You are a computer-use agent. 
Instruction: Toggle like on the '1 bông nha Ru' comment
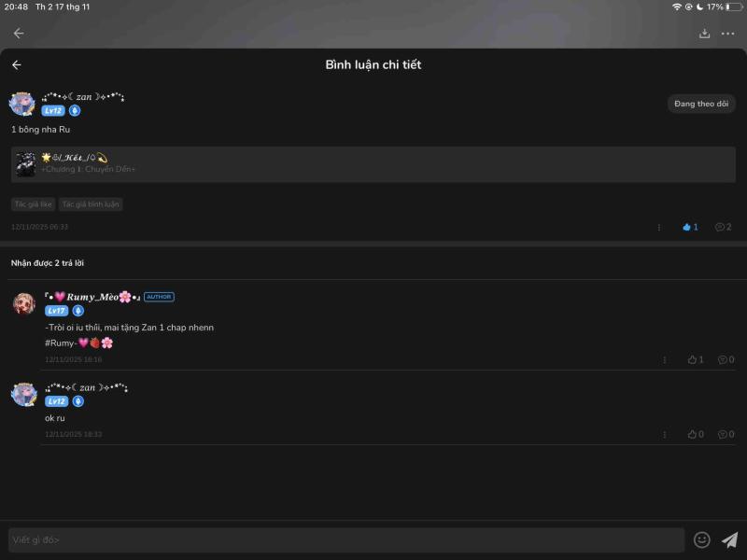tap(690, 227)
